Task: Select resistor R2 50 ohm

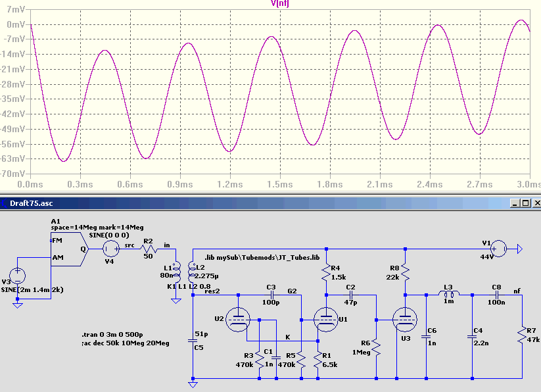Action: tap(149, 248)
